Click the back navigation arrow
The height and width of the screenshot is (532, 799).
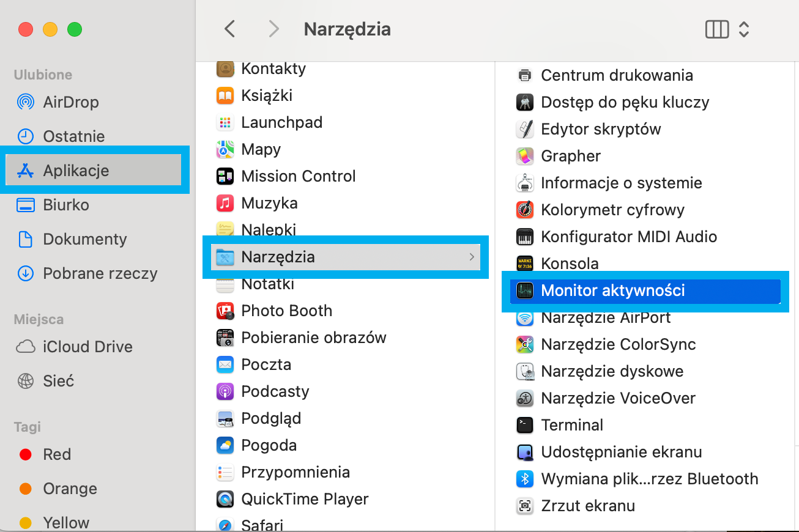(x=229, y=29)
